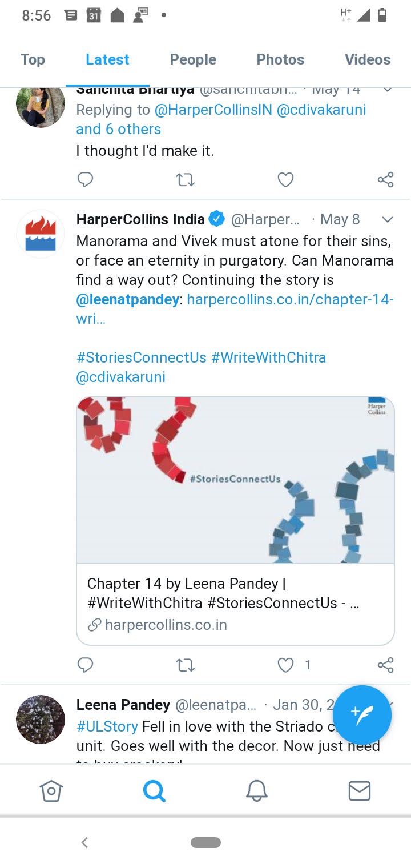Viewport: 411px width, 868px height.
Task: Share the HarperCollins India tweet
Action: pyautogui.click(x=386, y=665)
